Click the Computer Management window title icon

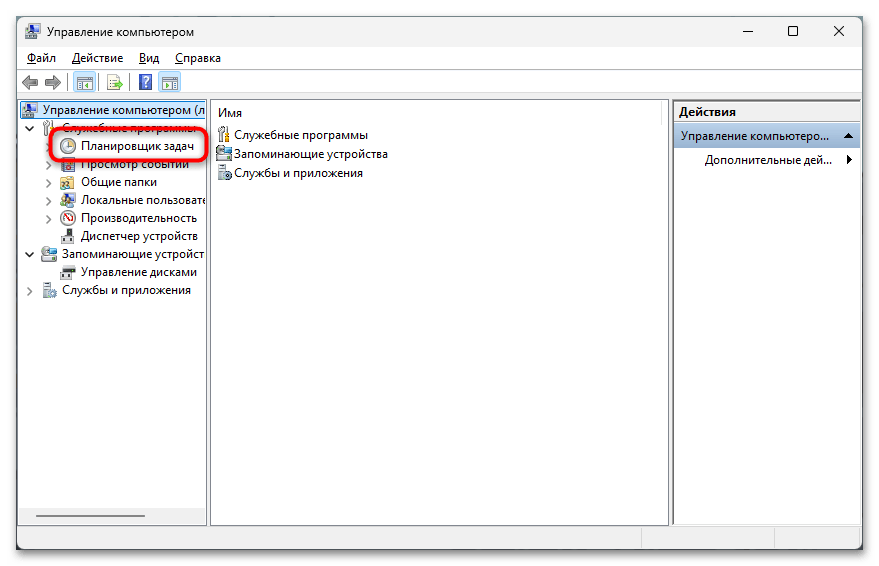33,31
